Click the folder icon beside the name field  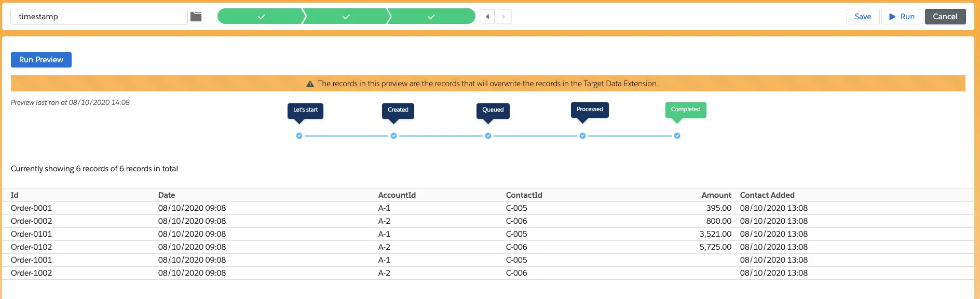[196, 17]
